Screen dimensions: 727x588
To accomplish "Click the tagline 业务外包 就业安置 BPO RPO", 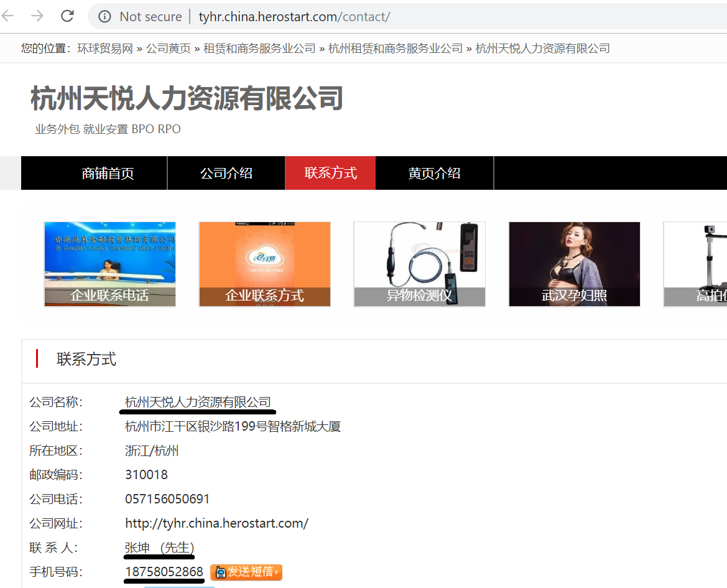I will point(108,129).
